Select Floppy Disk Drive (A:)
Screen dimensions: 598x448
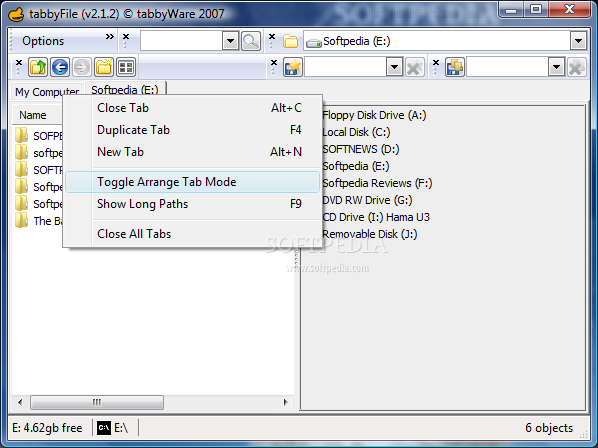374,115
